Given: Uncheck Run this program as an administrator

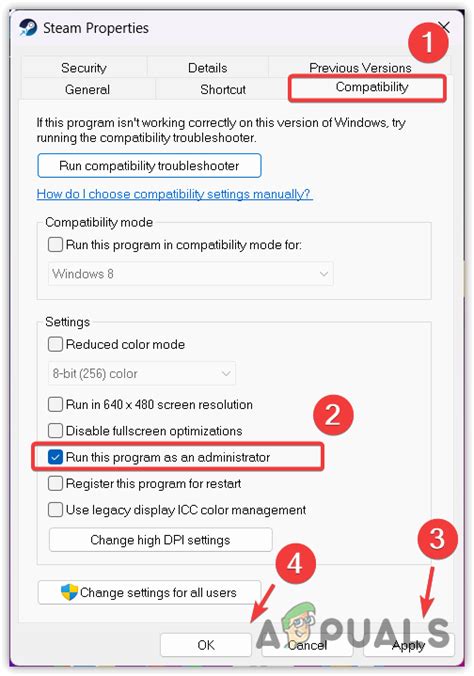Looking at the screenshot, I should 55,457.
